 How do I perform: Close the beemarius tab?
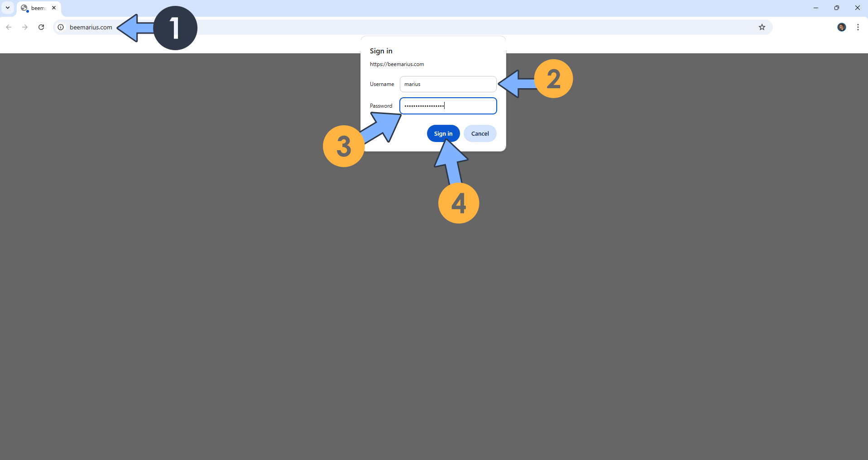click(x=54, y=8)
